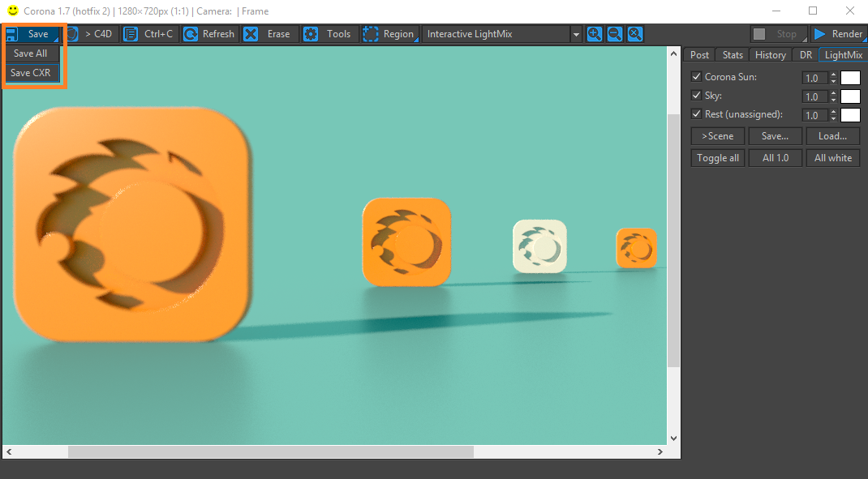This screenshot has height=479, width=868.
Task: Edit Rest (unassigned) intensity field
Action: pos(814,115)
